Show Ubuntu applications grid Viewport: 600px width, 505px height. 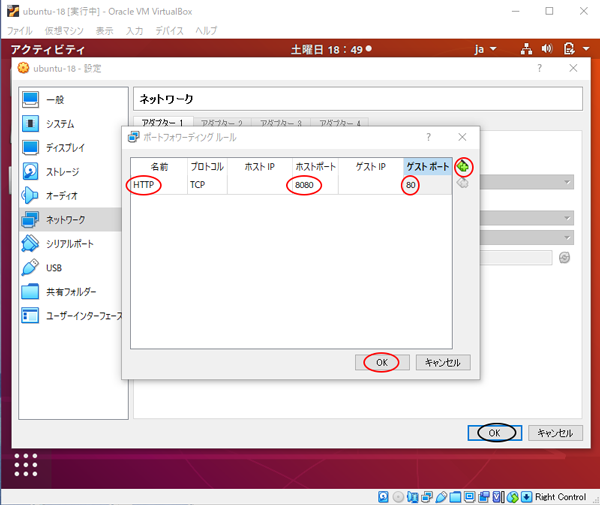click(26, 465)
